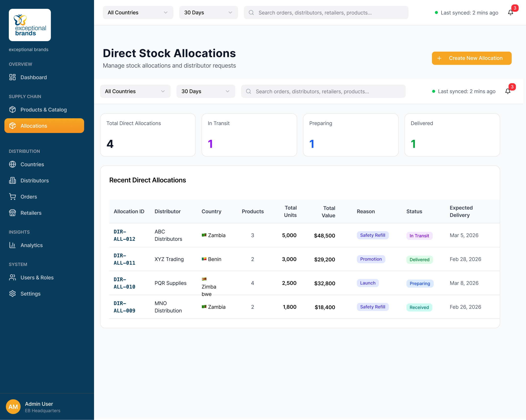Click the Preparing status badge in table
Image resolution: width=526 pixels, height=420 pixels.
[420, 283]
